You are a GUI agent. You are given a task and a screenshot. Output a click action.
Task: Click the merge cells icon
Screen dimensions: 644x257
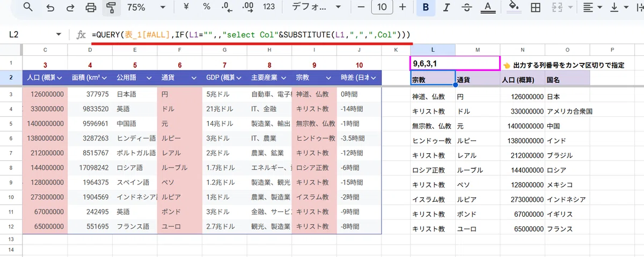click(556, 8)
